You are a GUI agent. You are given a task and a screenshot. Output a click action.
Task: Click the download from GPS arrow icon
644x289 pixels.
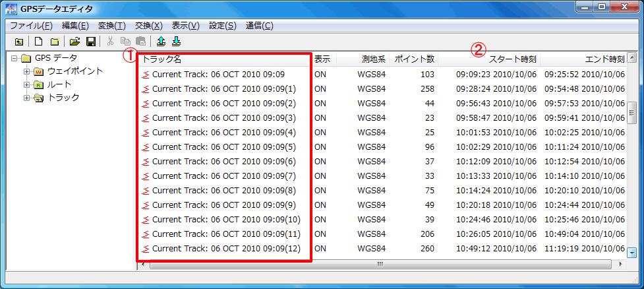[176, 42]
